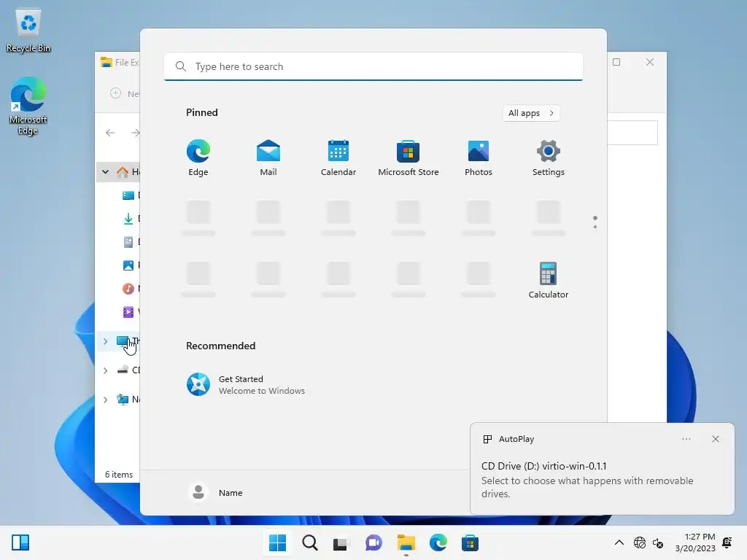Open the Calendar app

tap(338, 158)
